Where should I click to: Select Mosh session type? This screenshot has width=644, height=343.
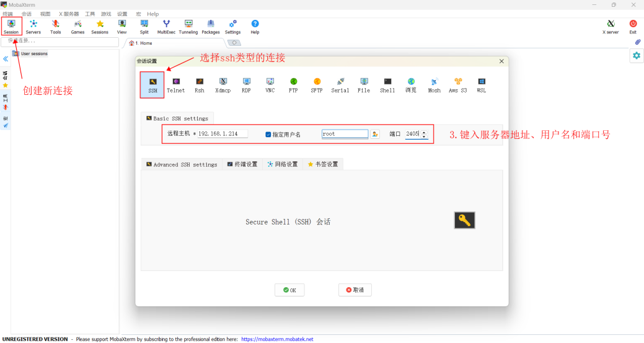pyautogui.click(x=434, y=86)
